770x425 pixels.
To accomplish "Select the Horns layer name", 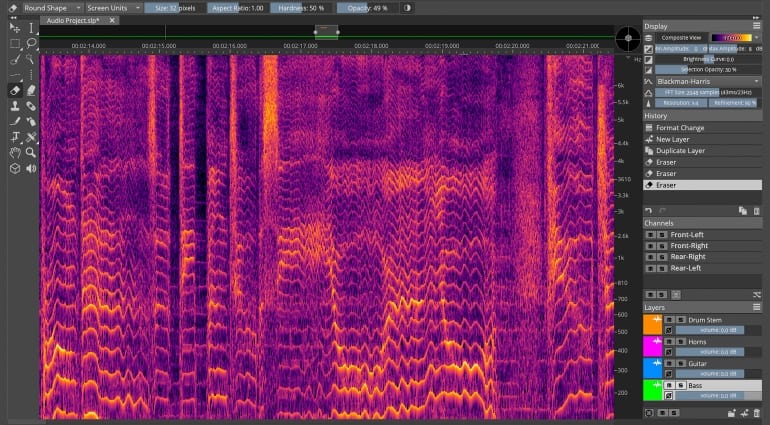I will point(697,341).
